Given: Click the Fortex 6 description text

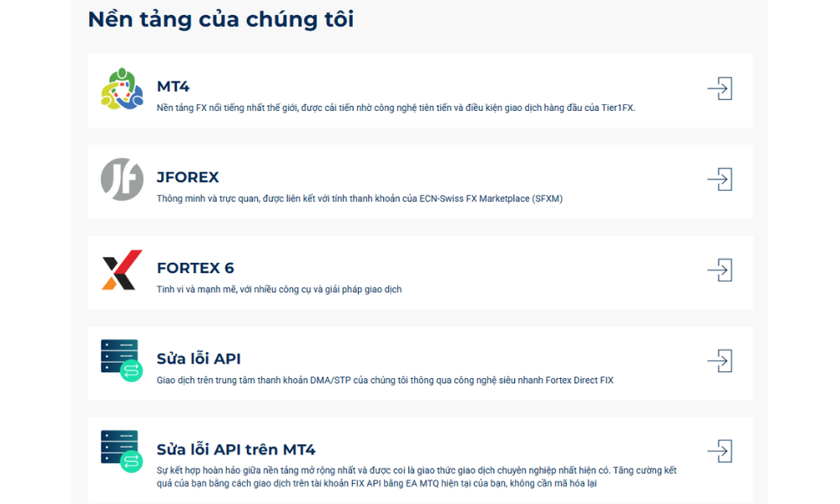Looking at the screenshot, I should pos(279,289).
